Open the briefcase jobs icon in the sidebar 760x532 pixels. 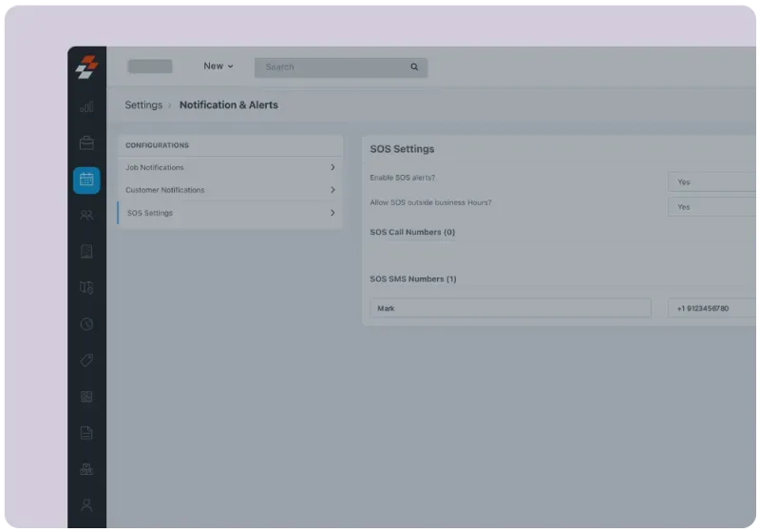(x=86, y=142)
